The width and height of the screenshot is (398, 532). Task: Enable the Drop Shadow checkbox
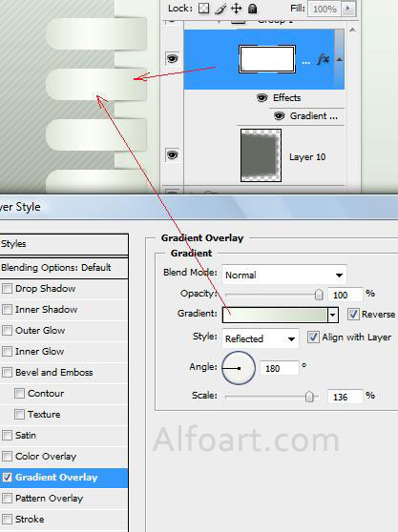7,288
